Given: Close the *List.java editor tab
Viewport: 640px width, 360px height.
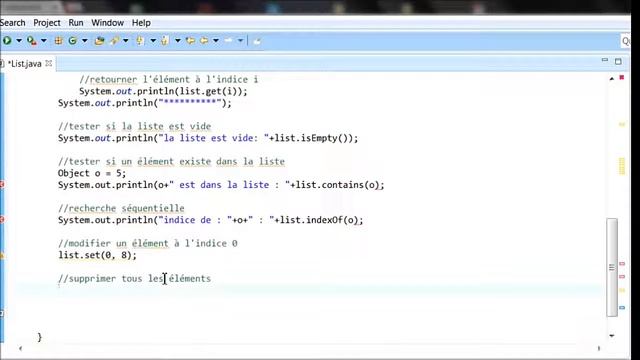Looking at the screenshot, I should click(x=49, y=63).
